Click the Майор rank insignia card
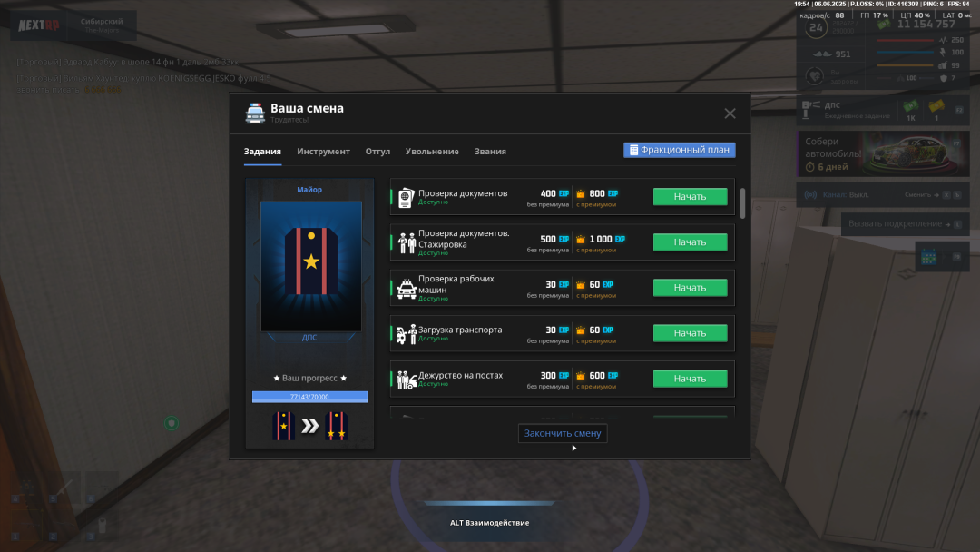 [311, 266]
